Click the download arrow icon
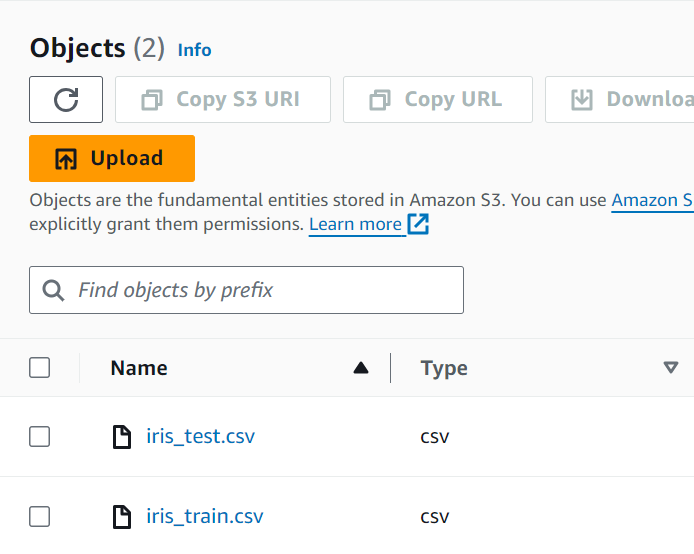This screenshot has height=554, width=694. coord(582,100)
